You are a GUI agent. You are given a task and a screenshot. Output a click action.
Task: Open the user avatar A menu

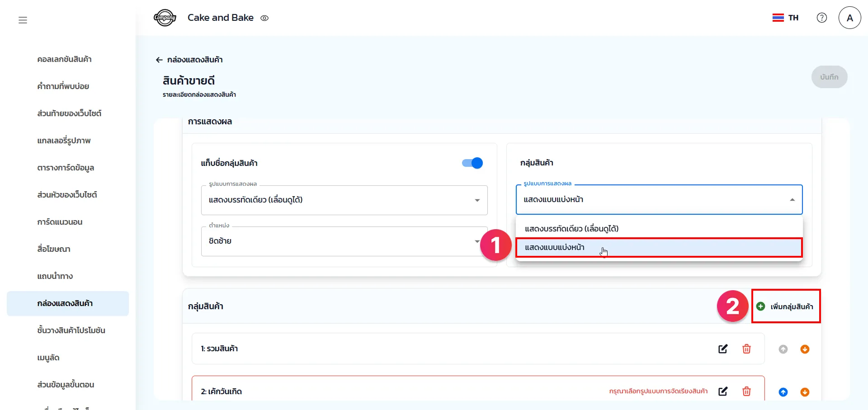(x=849, y=18)
